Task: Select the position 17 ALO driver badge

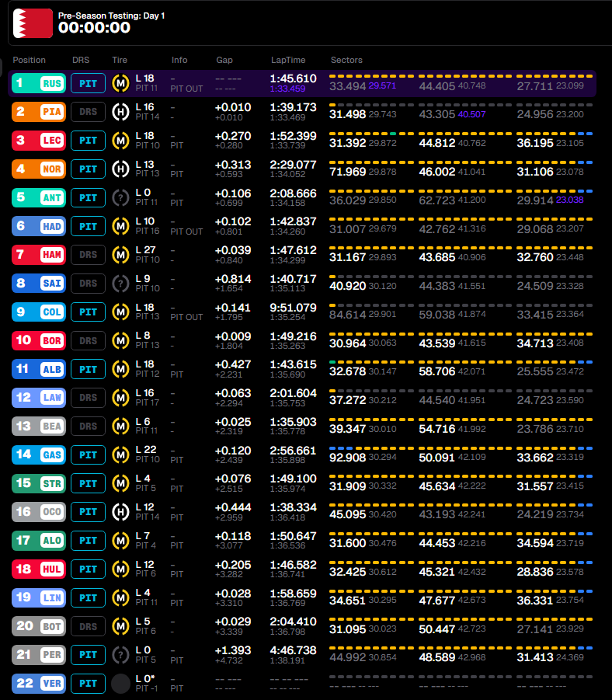Action: 39,540
